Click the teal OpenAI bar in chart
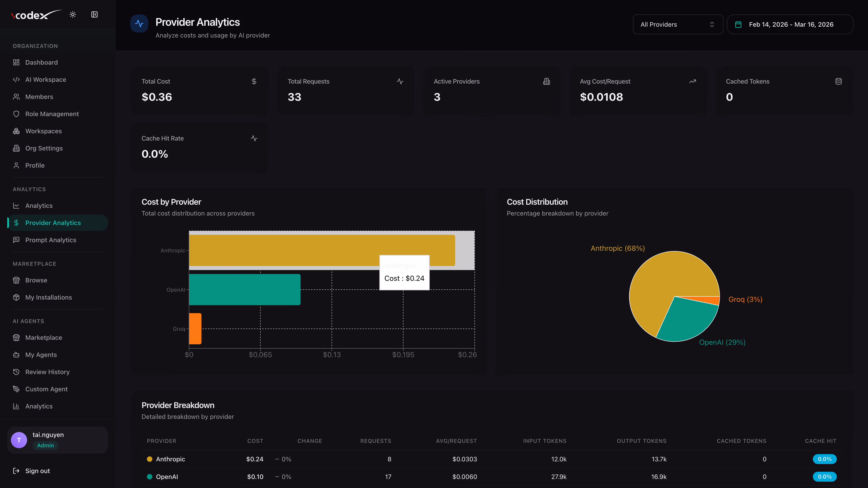 244,290
